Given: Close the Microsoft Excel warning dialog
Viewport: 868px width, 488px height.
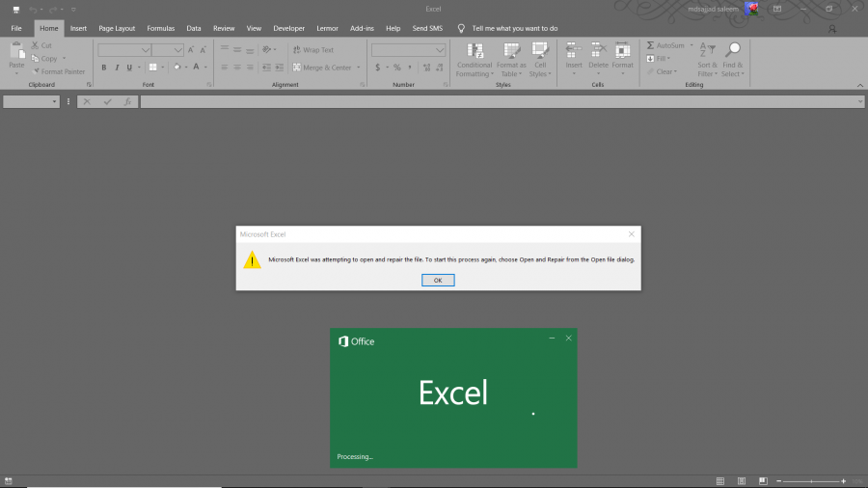Looking at the screenshot, I should 631,234.
